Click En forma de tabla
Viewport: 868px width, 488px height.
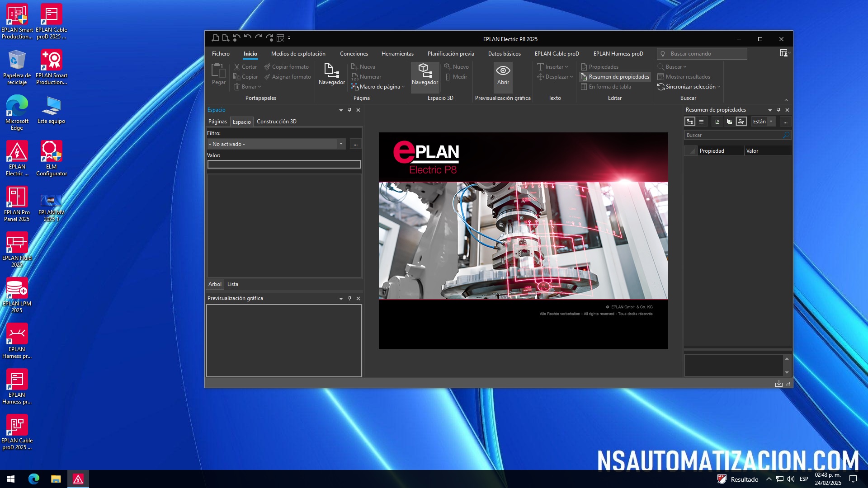pyautogui.click(x=606, y=87)
